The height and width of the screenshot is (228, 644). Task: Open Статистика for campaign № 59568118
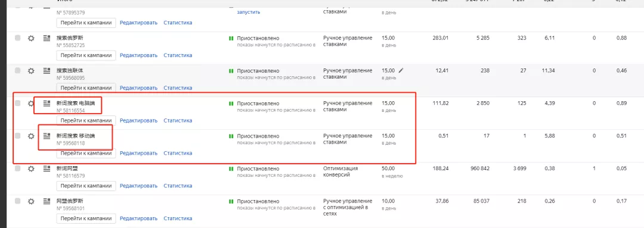pyautogui.click(x=178, y=153)
